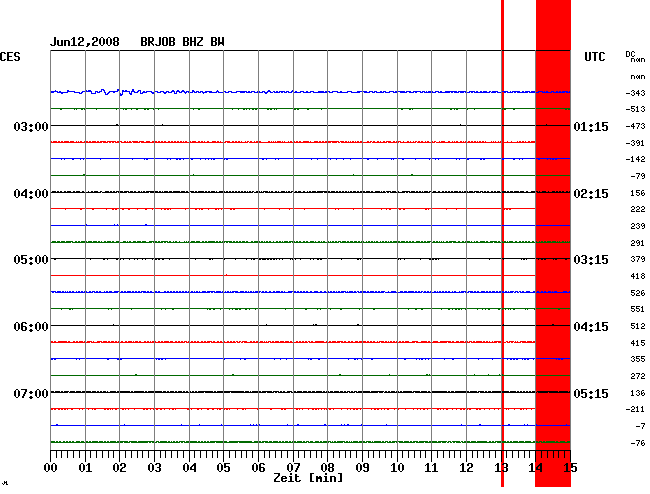Select the 04:15 UTC time label

coord(591,327)
